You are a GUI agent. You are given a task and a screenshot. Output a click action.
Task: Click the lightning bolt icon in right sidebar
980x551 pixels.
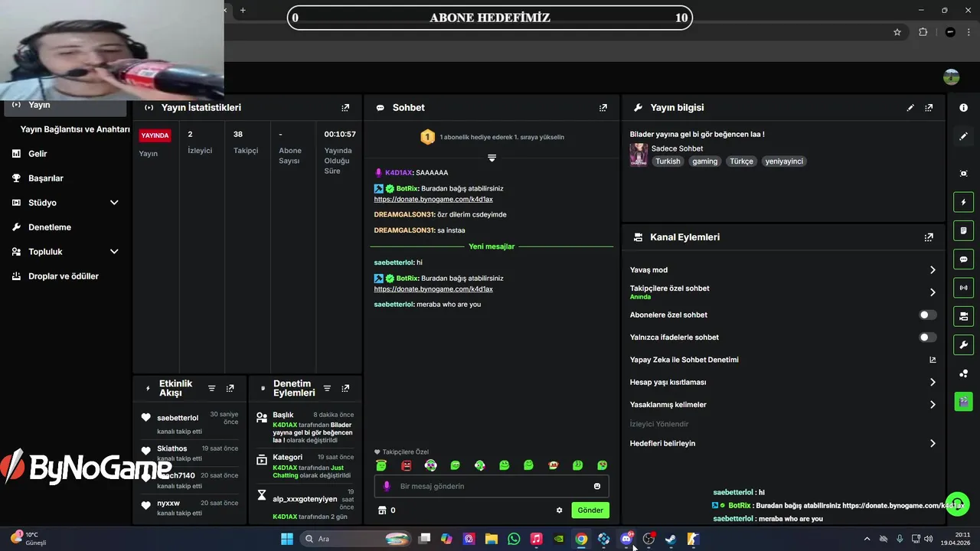[963, 202]
